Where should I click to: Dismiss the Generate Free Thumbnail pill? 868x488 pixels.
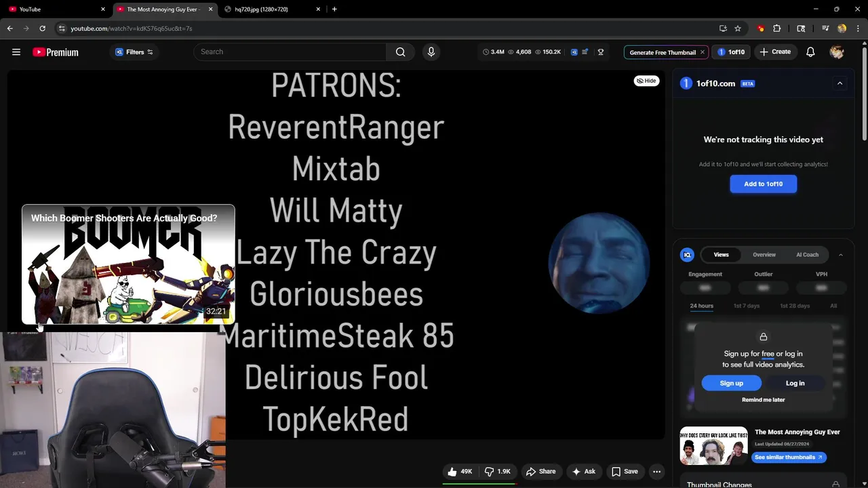tap(703, 52)
